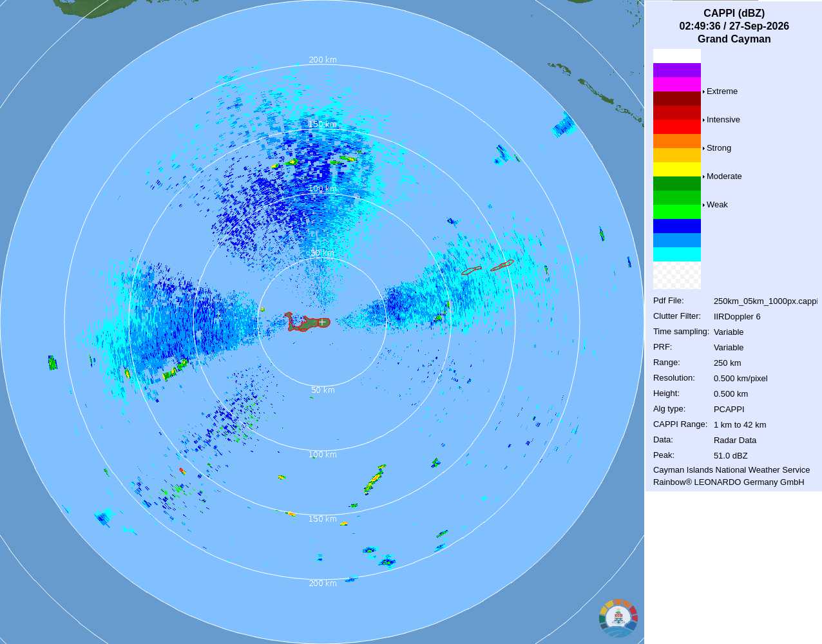Screen dimensions: 822x644
Task: Click the Grand Cayman island outline on map
Action: [307, 323]
